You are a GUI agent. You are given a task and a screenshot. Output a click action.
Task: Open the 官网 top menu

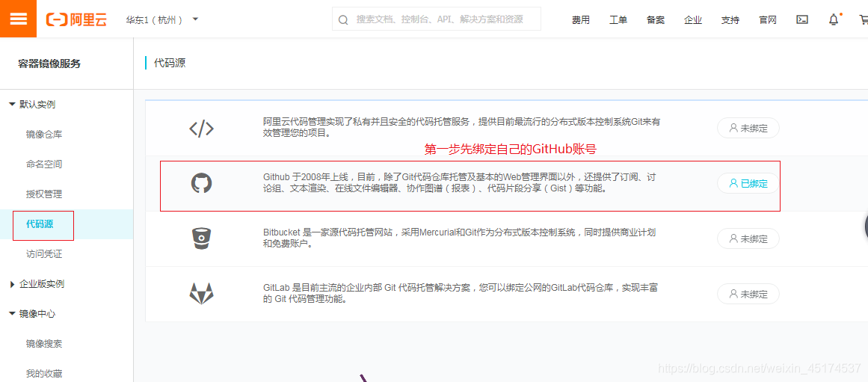click(x=767, y=20)
